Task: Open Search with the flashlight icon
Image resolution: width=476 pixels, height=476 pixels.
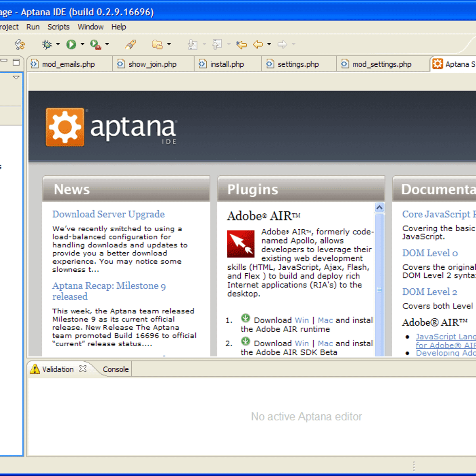Action: [x=131, y=44]
